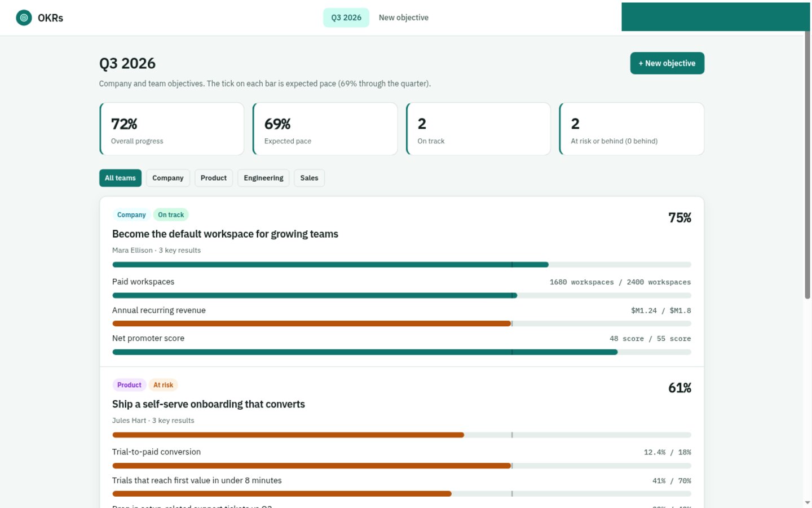
Task: Click the $M1.24 / $M1.8 value
Action: tap(661, 310)
